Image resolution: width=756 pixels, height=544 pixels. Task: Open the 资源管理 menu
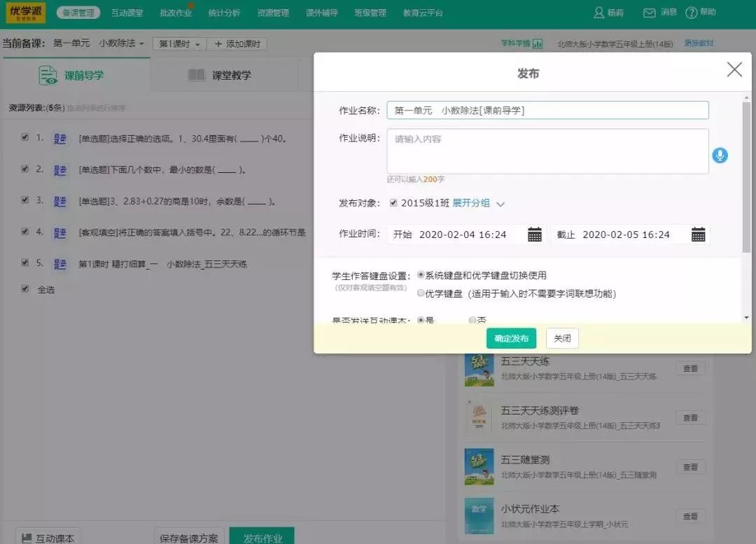(273, 13)
